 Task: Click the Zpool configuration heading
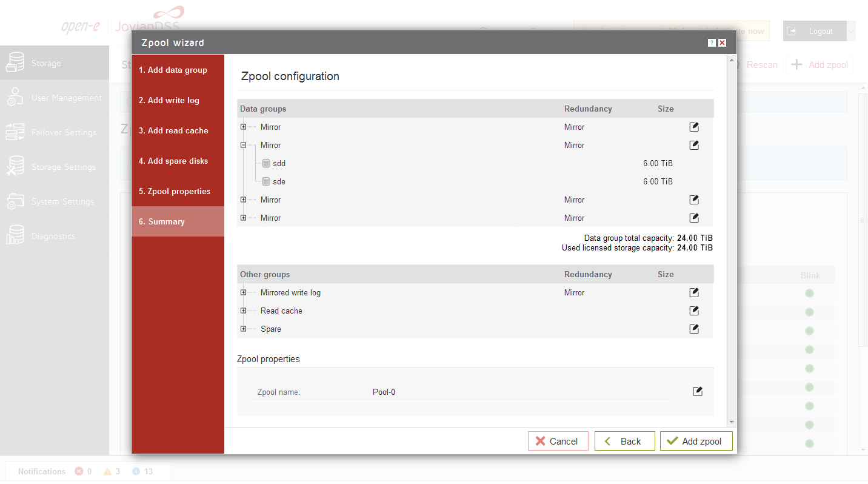tap(290, 76)
